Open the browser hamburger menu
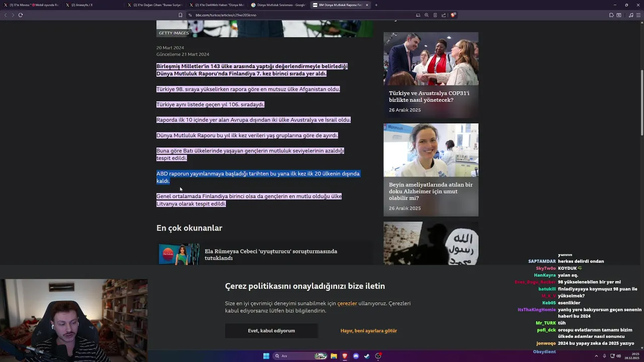The width and height of the screenshot is (644, 362). click(638, 15)
